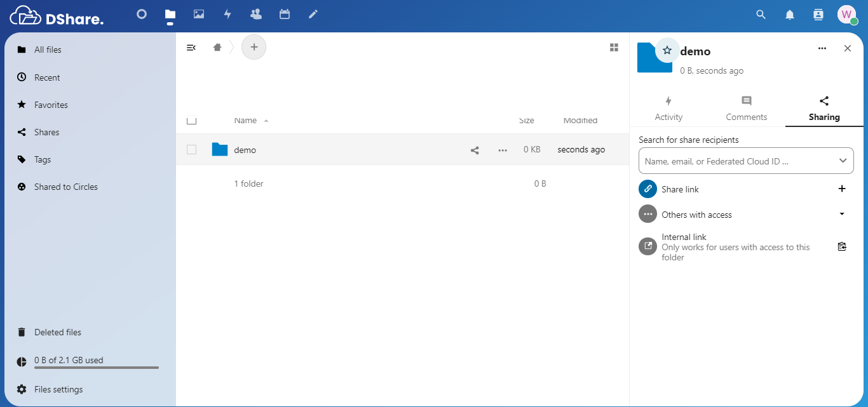
Task: Click the notifications bell icon
Action: (x=790, y=15)
